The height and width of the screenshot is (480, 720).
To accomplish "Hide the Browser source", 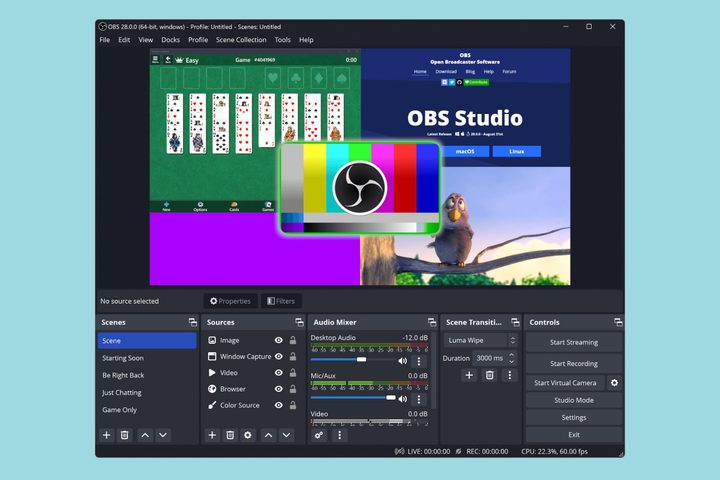I will point(279,389).
